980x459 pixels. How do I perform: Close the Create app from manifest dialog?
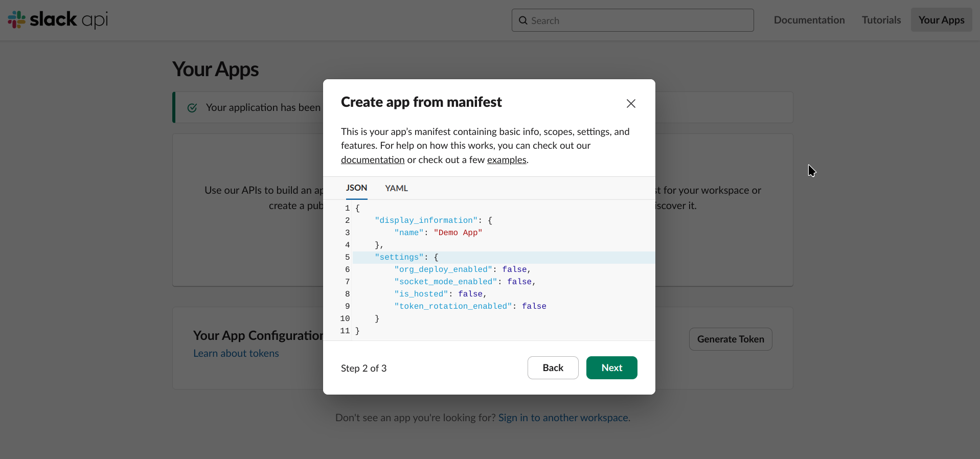pyautogui.click(x=631, y=104)
